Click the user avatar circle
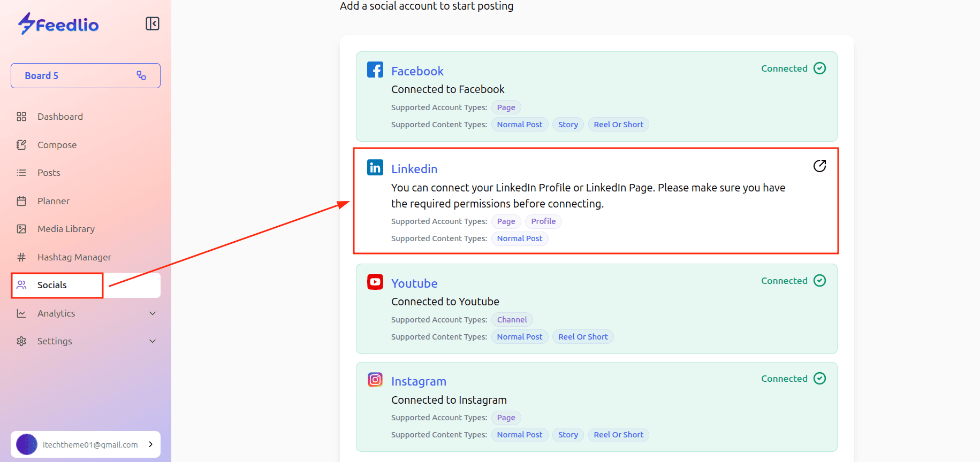 click(27, 444)
